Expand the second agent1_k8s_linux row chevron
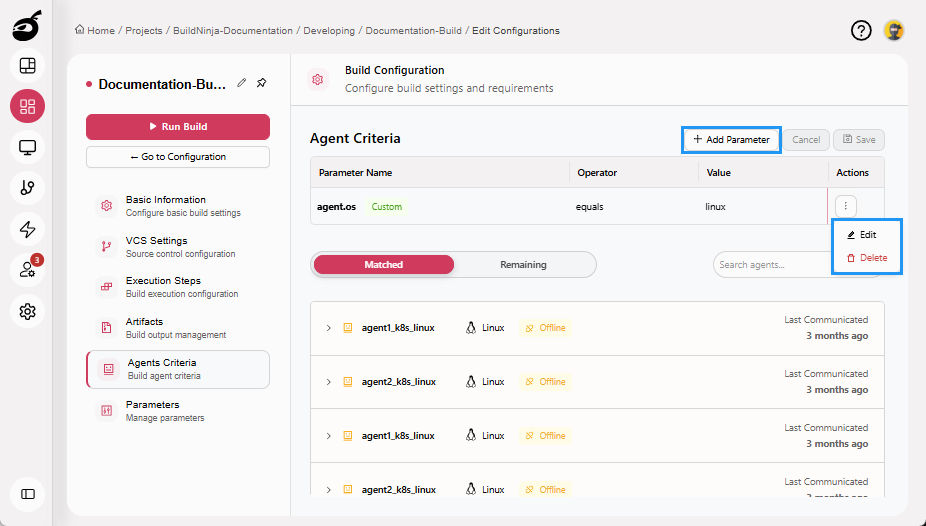This screenshot has width=926, height=526. pos(328,436)
